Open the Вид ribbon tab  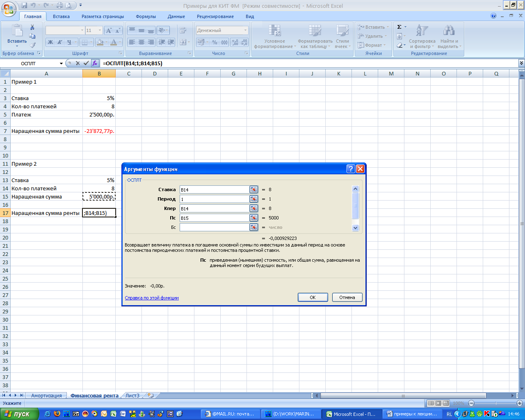click(x=250, y=16)
